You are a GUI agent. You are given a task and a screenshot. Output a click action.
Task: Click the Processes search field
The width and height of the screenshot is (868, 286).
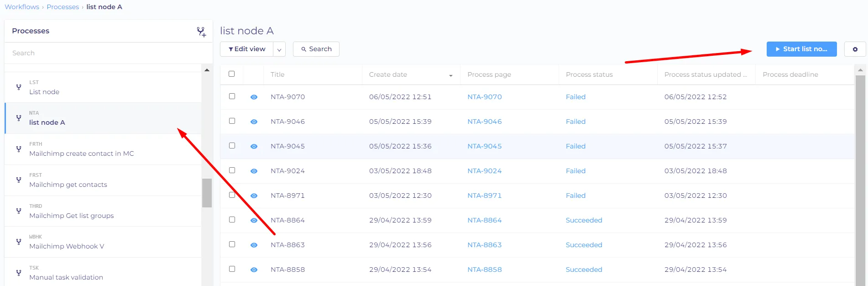point(109,53)
